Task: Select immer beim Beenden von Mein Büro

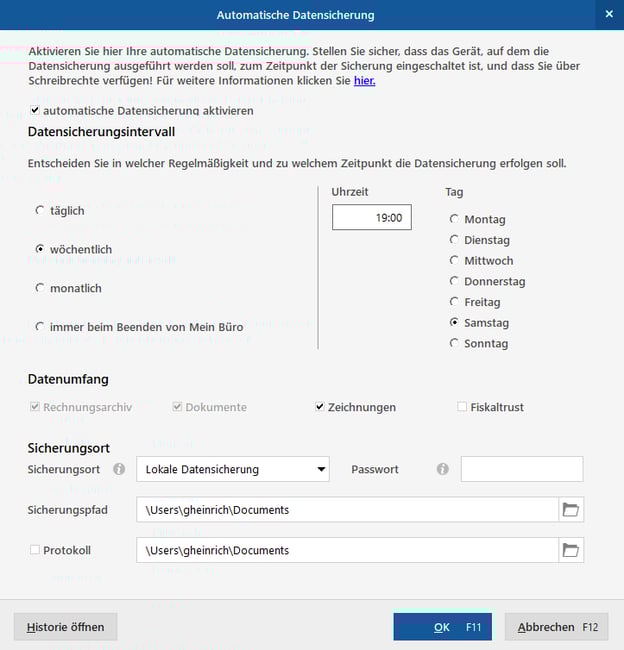Action: [40, 327]
